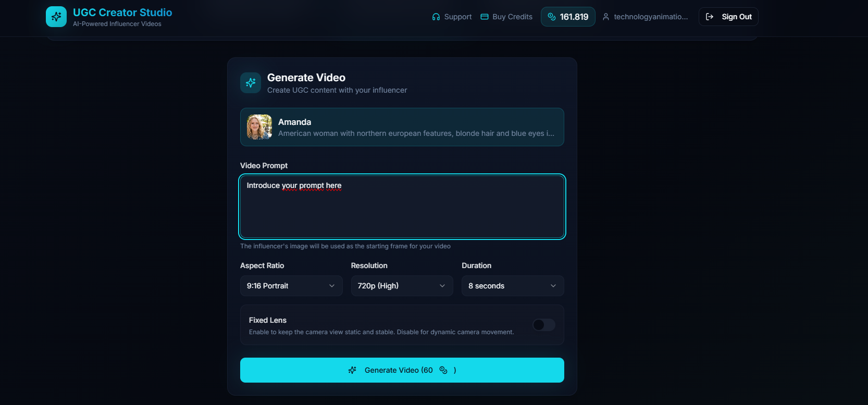868x405 pixels.
Task: Click the sparkle icon beside Generate Video heading
Action: pyautogui.click(x=251, y=83)
